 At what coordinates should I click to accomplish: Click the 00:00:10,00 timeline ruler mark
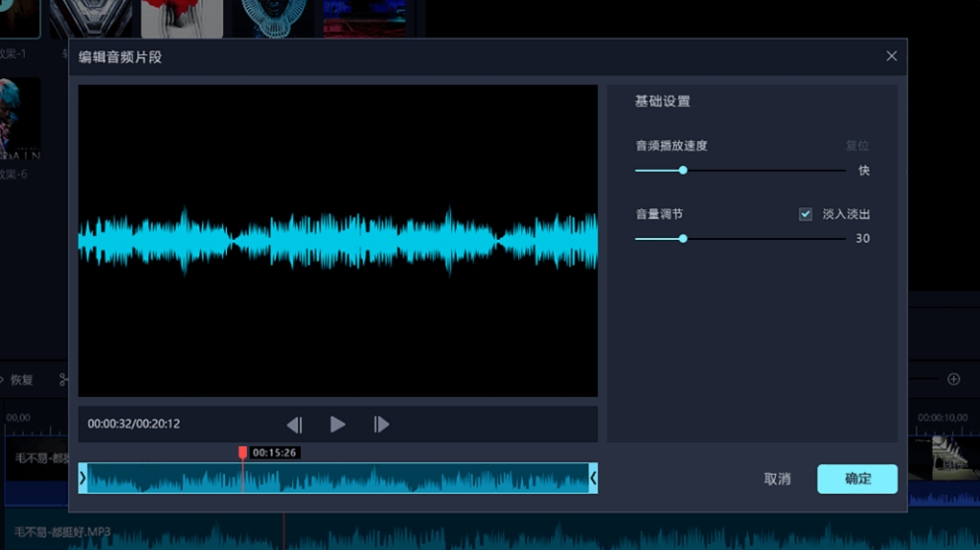pyautogui.click(x=942, y=418)
